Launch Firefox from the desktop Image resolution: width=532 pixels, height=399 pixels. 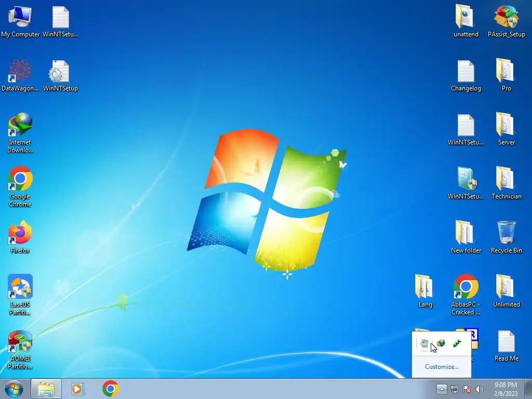[x=20, y=237]
